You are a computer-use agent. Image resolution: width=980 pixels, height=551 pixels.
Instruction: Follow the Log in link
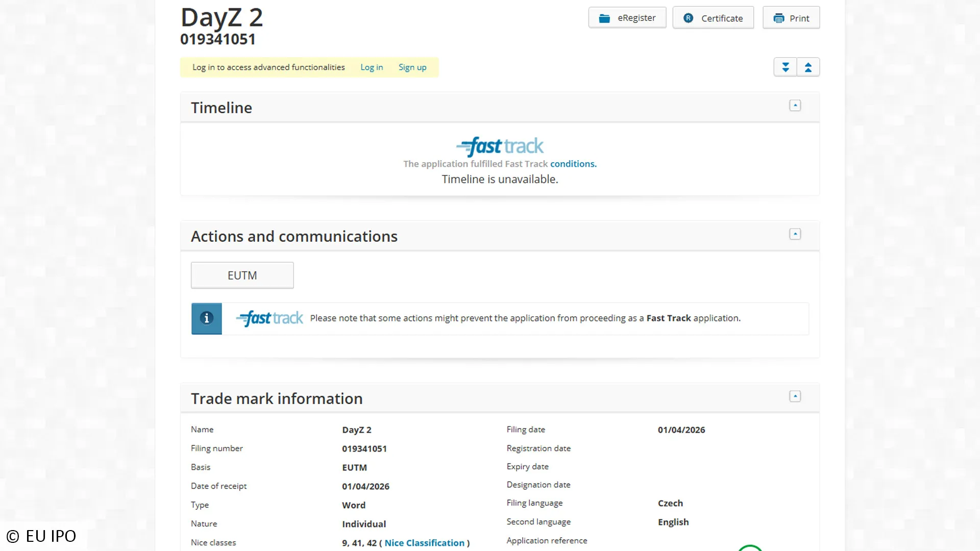coord(371,67)
